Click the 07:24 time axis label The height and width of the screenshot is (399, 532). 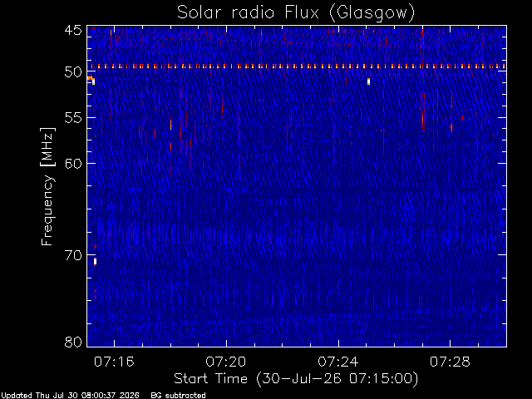338,362
